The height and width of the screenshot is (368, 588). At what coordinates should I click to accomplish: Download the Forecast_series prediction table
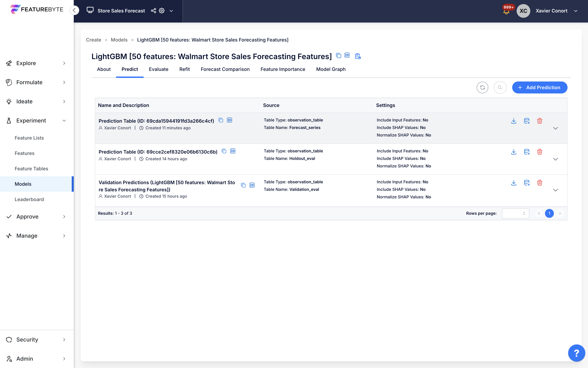[514, 121]
